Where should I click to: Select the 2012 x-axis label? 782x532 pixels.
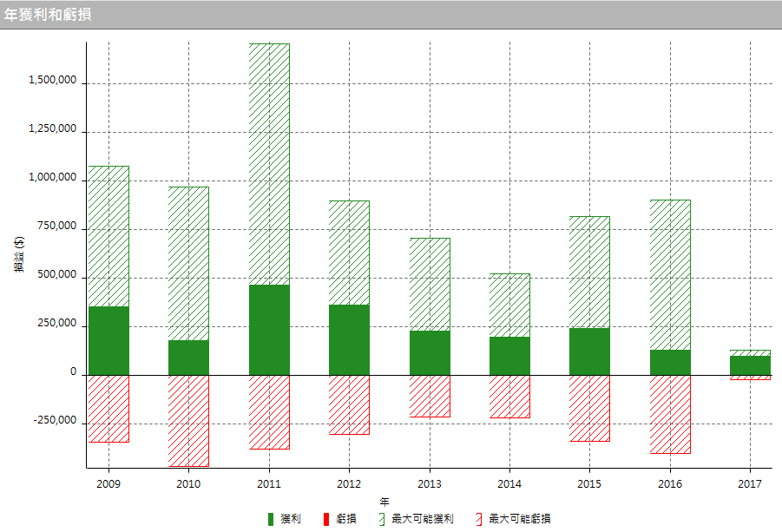point(349,483)
